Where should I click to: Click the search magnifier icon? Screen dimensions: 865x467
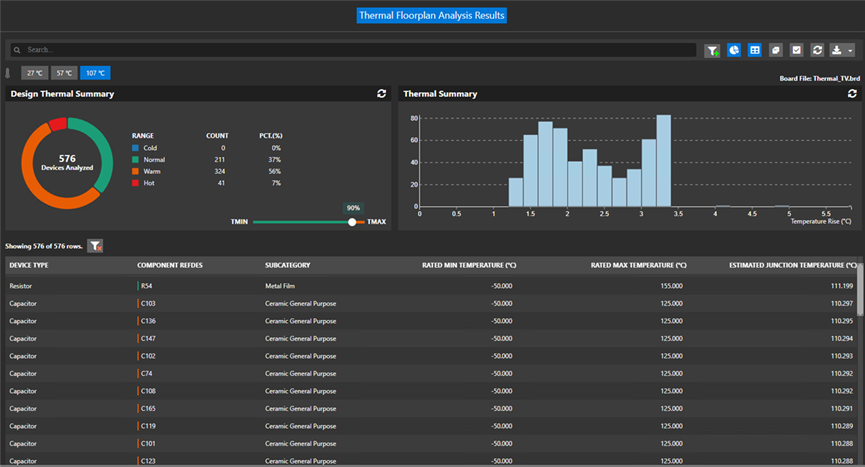18,49
